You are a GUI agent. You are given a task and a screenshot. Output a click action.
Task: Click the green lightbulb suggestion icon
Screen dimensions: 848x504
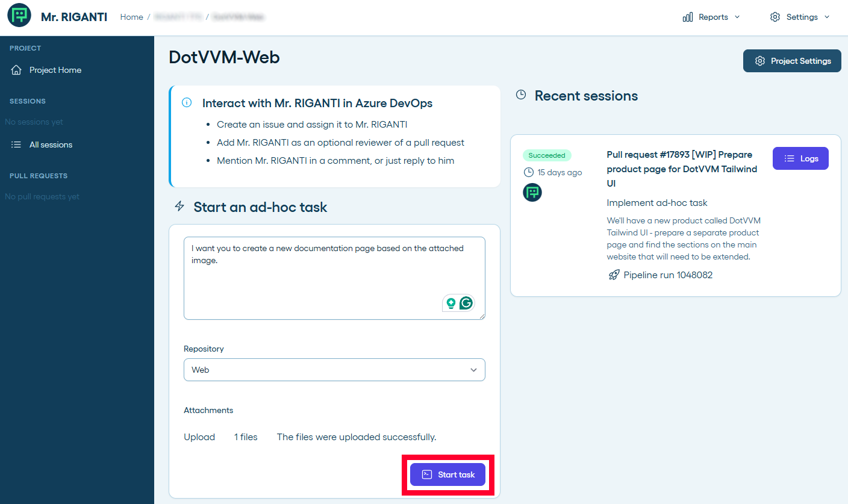tap(450, 303)
